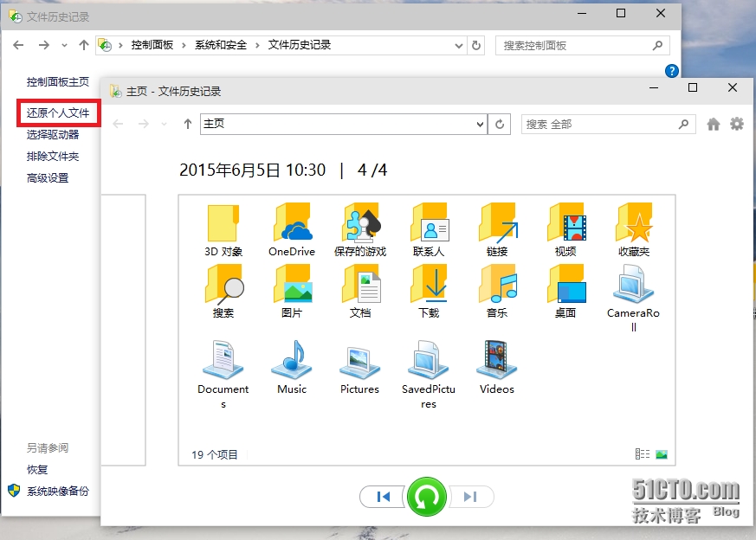Open 排除文件夹 link
Viewport: 756px width, 540px height.
pos(53,156)
